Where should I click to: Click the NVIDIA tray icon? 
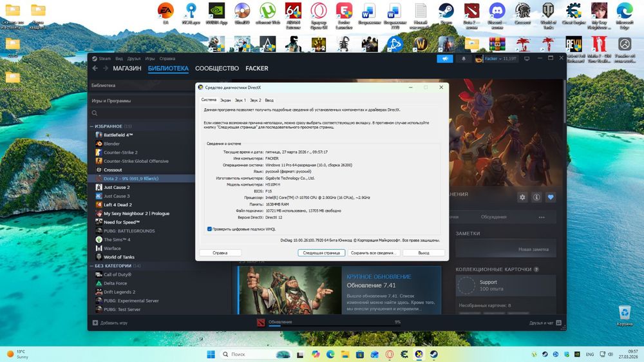(x=577, y=354)
